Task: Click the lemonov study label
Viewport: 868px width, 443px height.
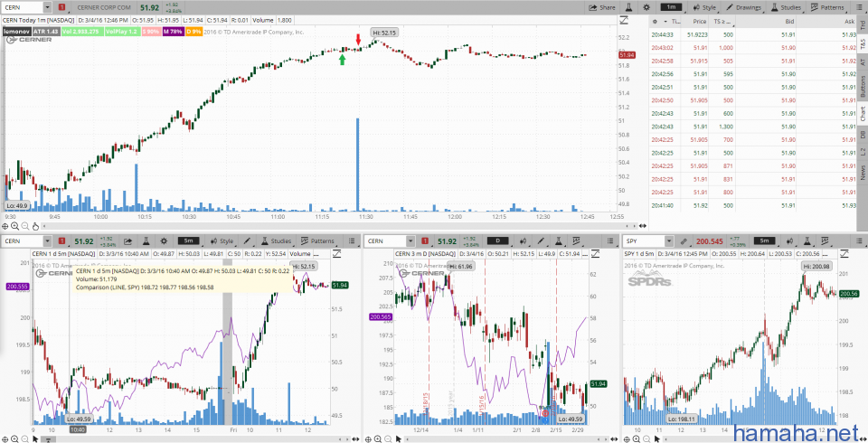Action: tap(16, 33)
